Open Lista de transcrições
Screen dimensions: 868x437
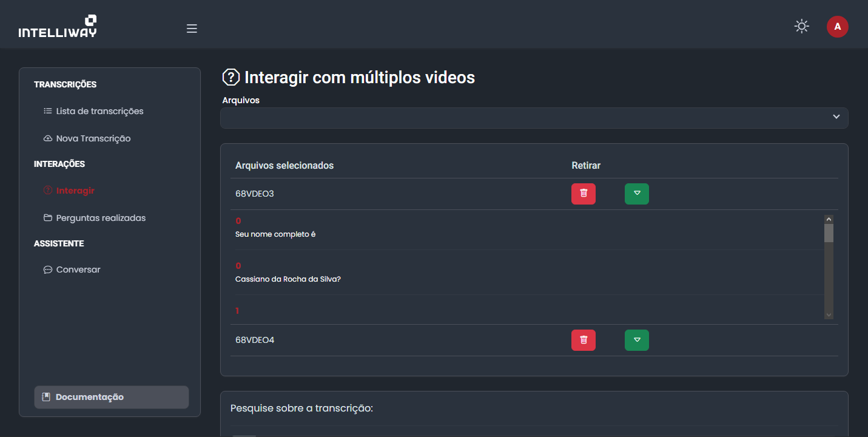coord(99,111)
